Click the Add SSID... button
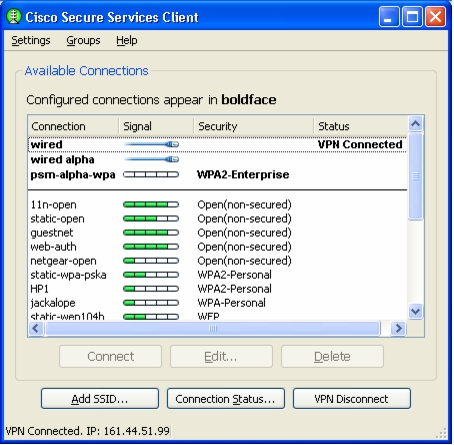 pyautogui.click(x=100, y=399)
